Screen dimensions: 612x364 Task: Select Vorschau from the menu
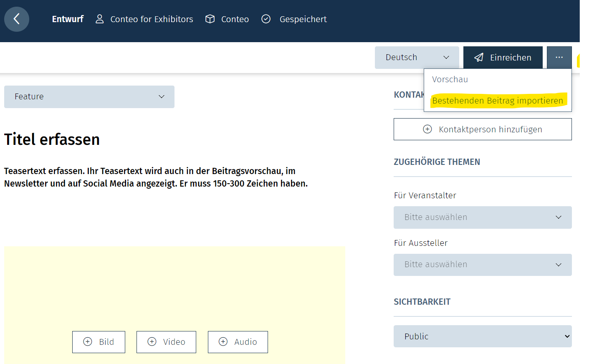[x=450, y=79]
